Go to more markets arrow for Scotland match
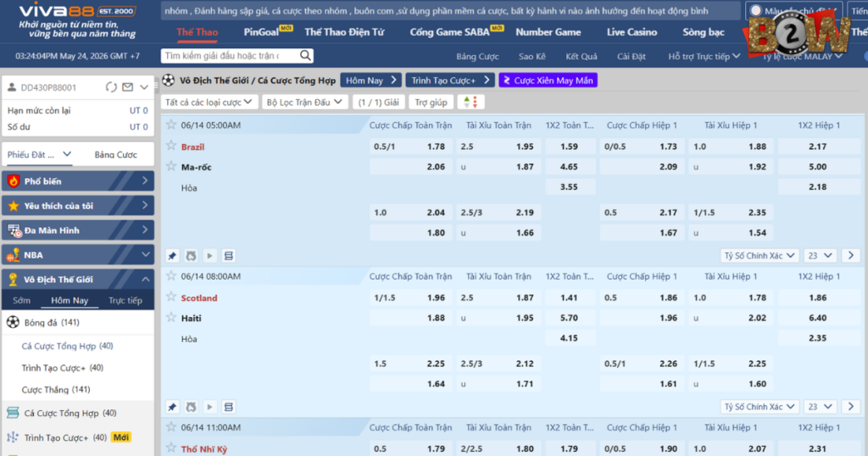 click(851, 406)
